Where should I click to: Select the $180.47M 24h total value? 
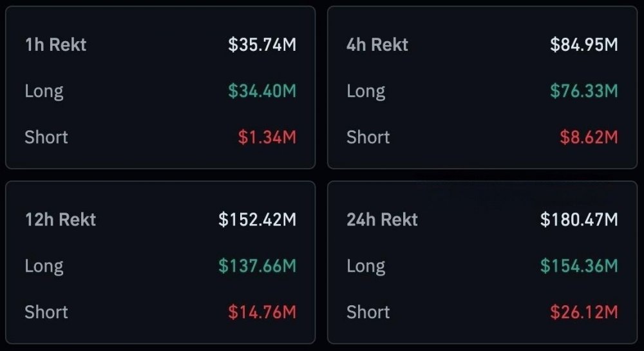(x=580, y=220)
